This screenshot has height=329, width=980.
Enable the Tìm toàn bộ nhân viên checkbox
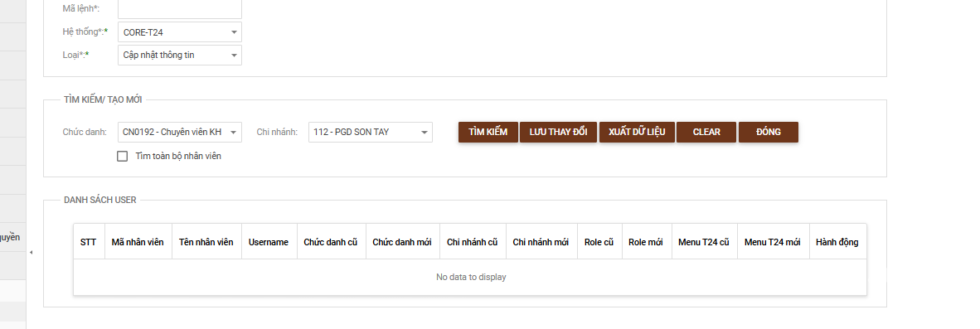pos(123,156)
